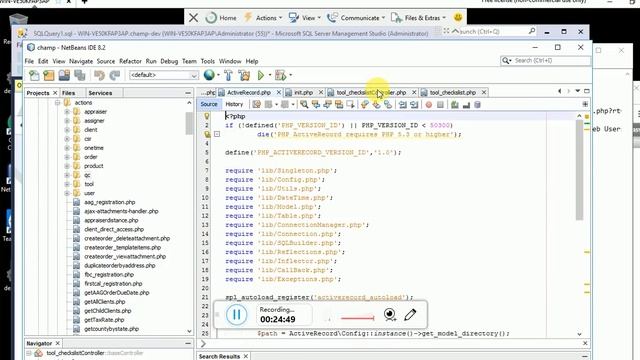Click the Redo toolbar icon
640x360 pixels.
coord(115,75)
